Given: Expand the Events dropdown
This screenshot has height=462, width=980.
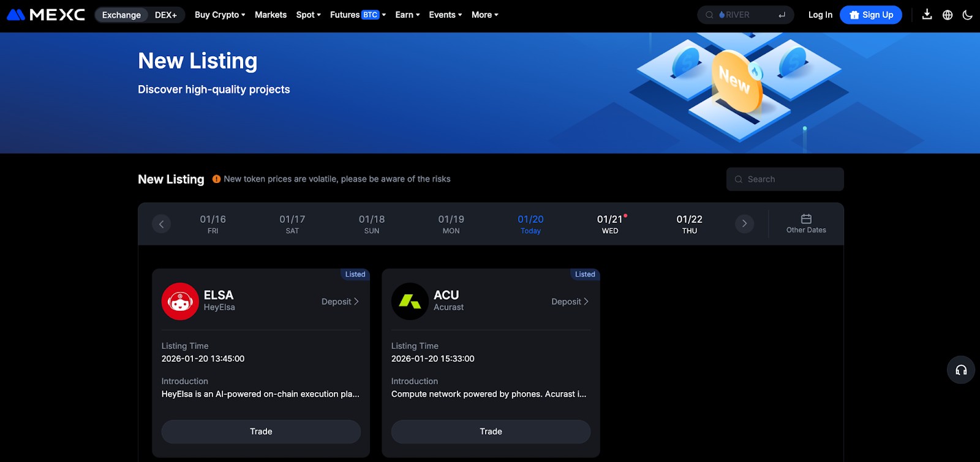Looking at the screenshot, I should [x=445, y=15].
